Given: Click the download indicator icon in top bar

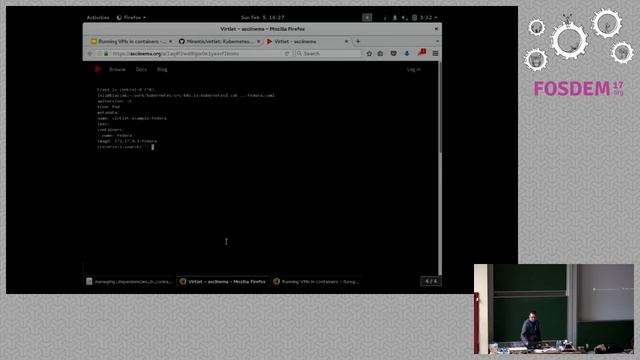Looking at the screenshot, I should click(395, 18).
